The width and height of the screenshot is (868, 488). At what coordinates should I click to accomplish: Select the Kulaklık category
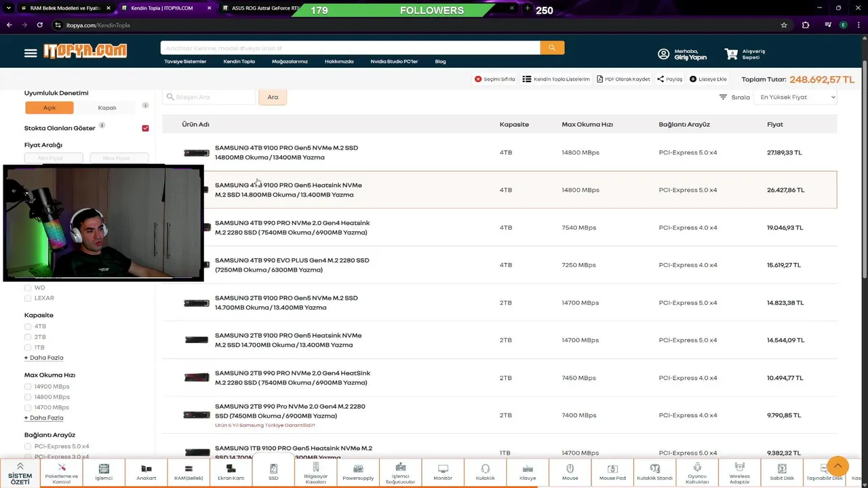[485, 473]
